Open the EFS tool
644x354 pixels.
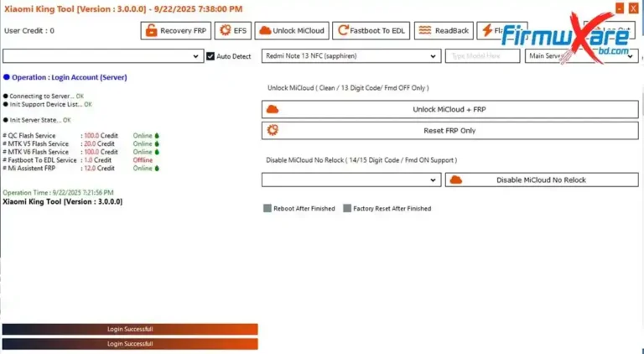(233, 30)
